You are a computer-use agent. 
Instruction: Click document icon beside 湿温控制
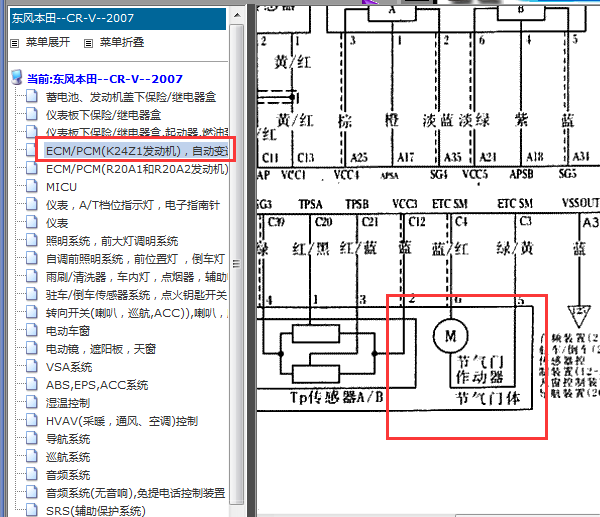32,402
